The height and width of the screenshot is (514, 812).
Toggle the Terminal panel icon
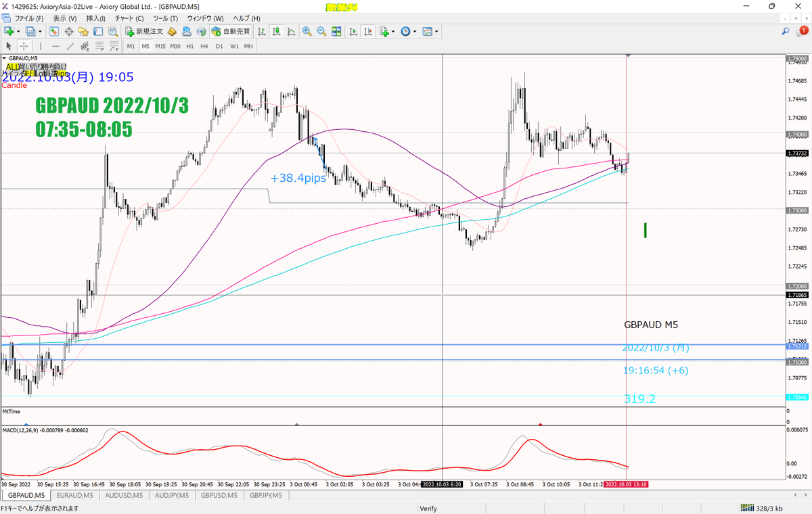click(x=97, y=31)
